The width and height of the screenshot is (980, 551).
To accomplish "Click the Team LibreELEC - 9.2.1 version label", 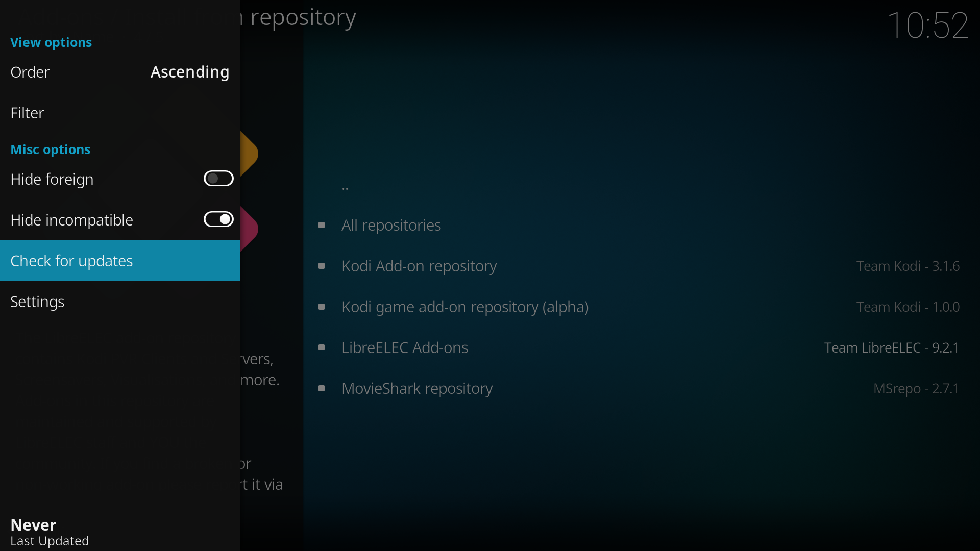I will point(891,347).
